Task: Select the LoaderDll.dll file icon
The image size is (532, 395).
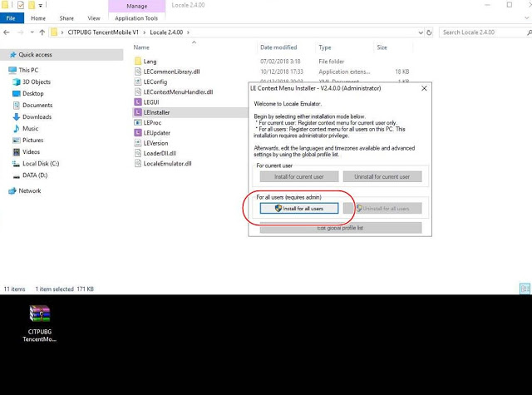Action: (x=138, y=153)
